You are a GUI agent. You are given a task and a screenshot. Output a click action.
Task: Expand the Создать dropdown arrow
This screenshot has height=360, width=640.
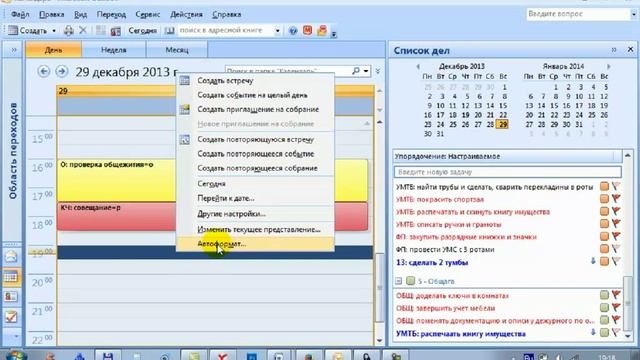(54, 31)
